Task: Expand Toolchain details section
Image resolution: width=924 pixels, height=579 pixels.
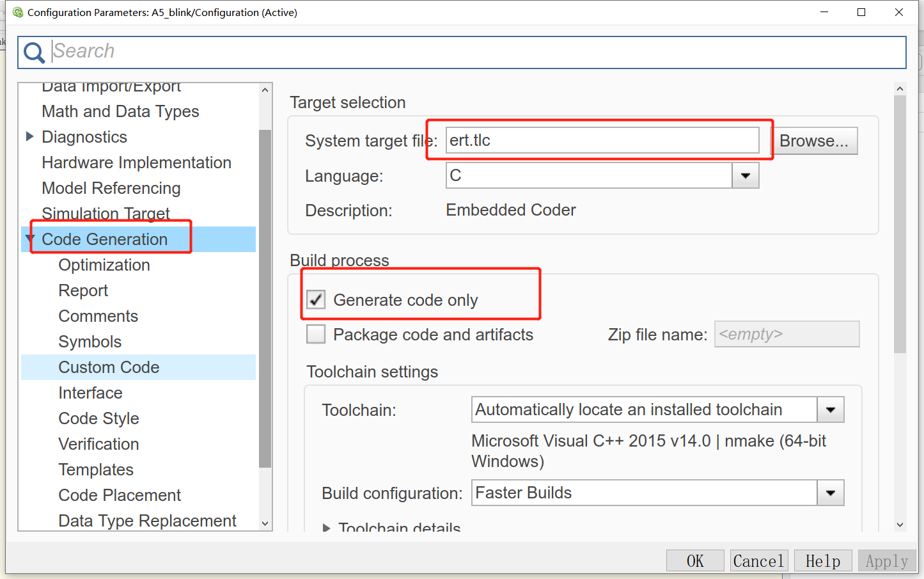Action: coord(327,528)
